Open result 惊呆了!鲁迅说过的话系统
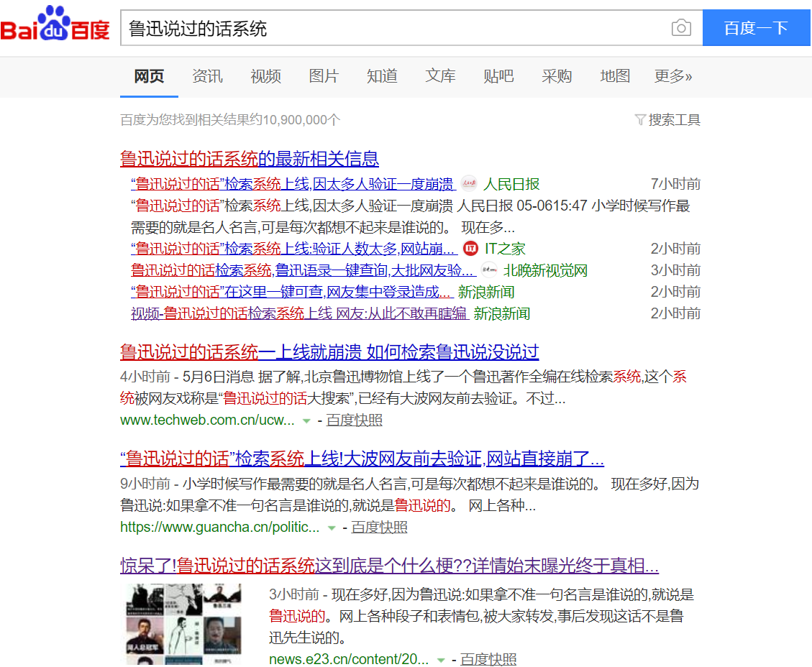Screen dimensions: 812x667 click(x=389, y=566)
